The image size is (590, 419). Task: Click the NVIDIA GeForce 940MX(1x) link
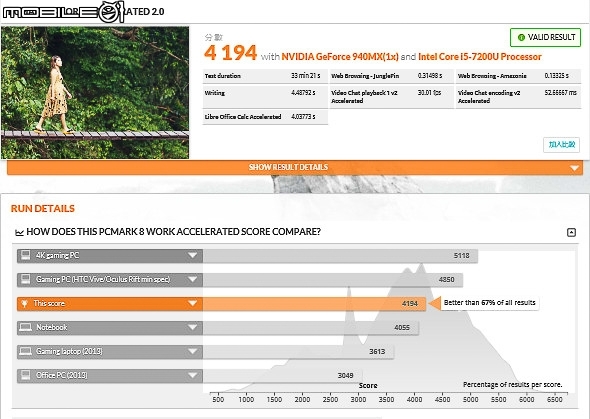tap(340, 57)
